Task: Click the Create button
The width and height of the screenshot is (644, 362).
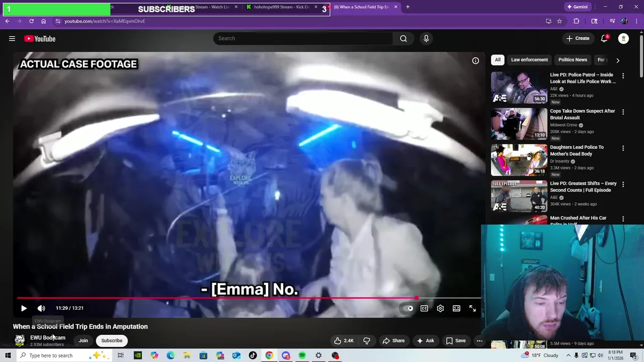Action: click(578, 38)
